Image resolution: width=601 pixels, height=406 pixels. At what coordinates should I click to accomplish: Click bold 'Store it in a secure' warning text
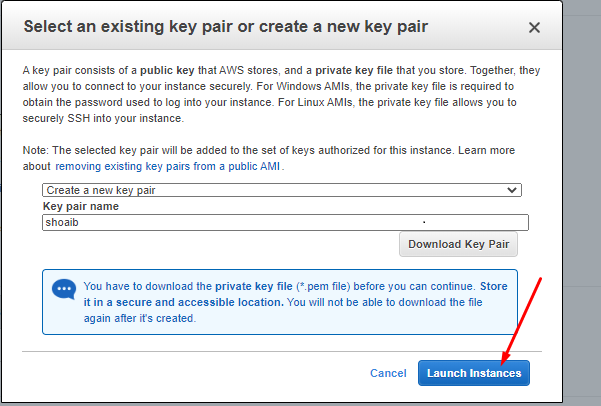pos(460,285)
